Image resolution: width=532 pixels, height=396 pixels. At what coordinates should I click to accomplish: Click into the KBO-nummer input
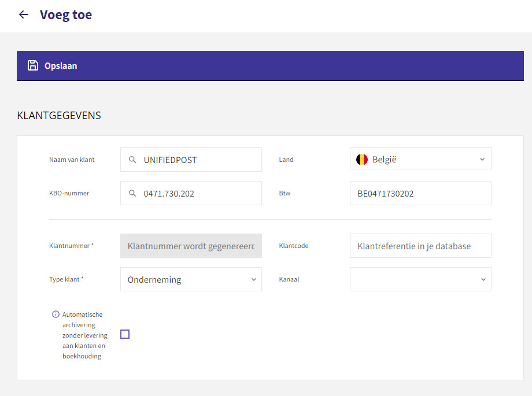point(191,193)
